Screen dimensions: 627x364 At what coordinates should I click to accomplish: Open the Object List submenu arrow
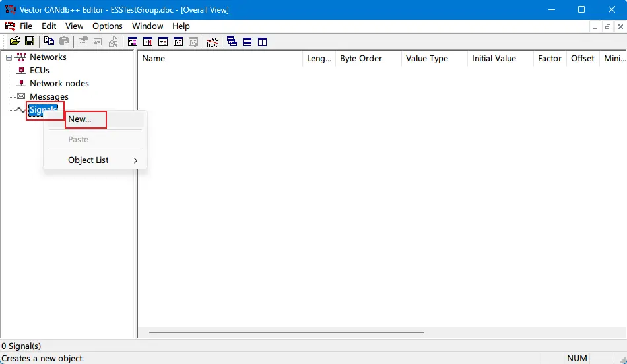coord(135,160)
